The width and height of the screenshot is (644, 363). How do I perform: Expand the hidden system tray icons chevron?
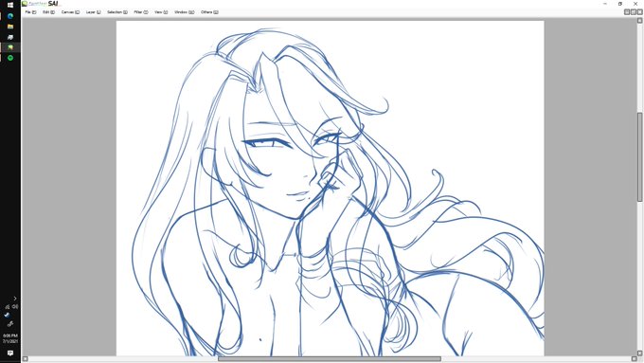point(15,299)
